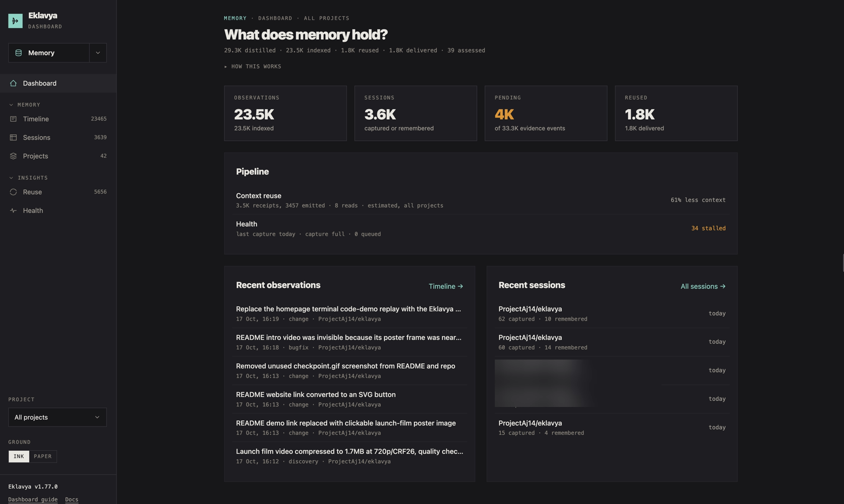
Task: Click the database icon beside Memory
Action: coord(18,53)
